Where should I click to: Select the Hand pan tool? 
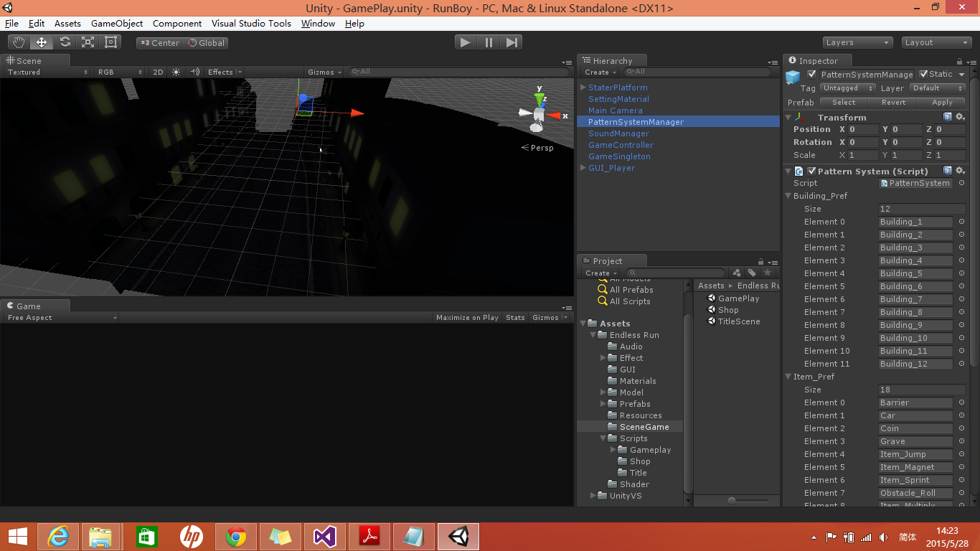pos(19,42)
